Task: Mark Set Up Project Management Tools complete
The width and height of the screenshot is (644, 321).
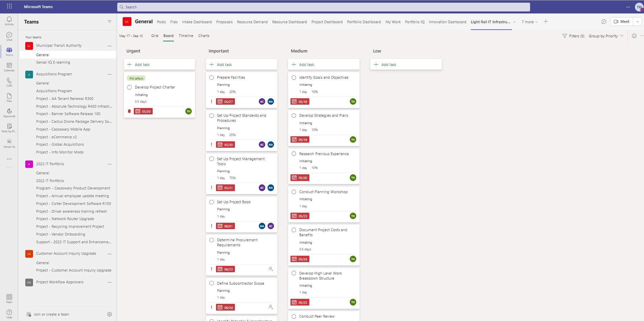Action: tap(212, 159)
